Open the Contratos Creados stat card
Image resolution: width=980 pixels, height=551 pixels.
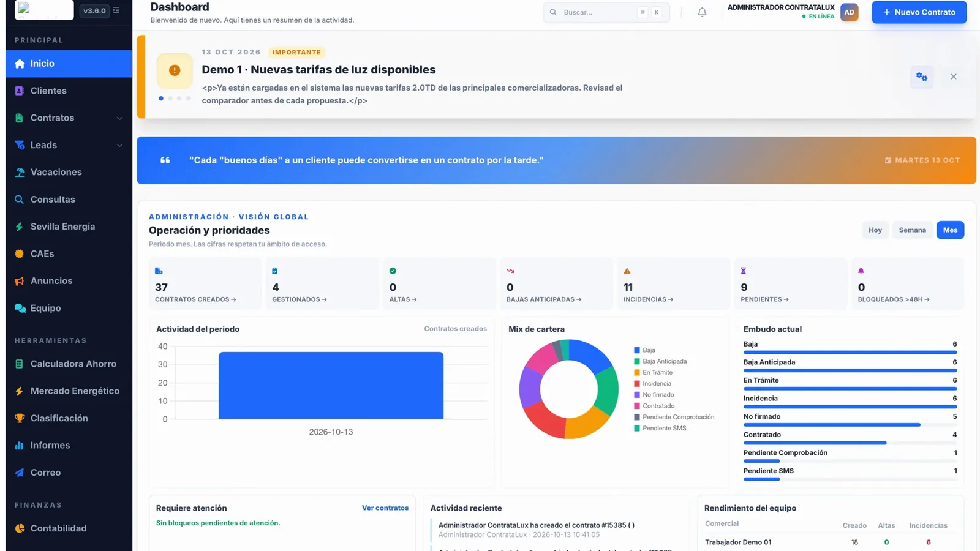(205, 283)
